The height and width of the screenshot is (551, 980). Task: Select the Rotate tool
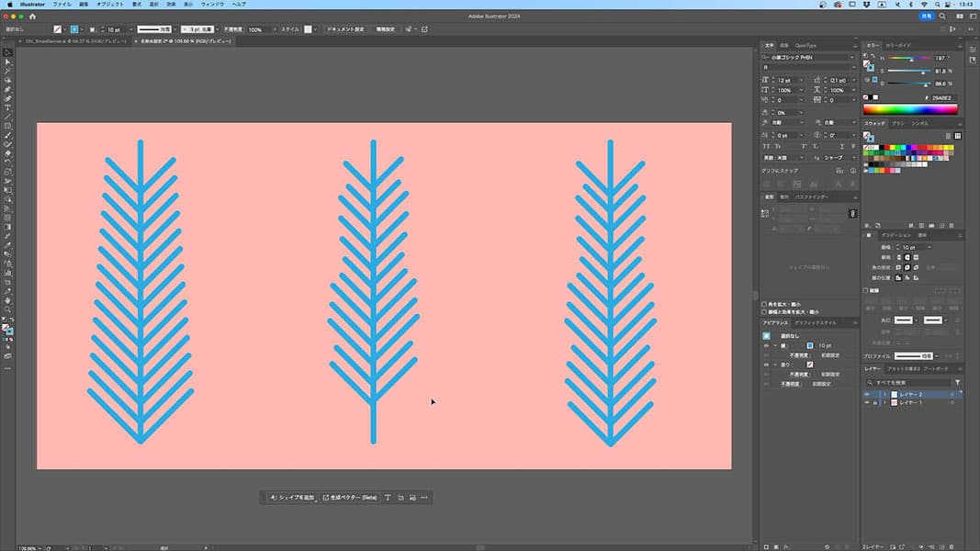pyautogui.click(x=7, y=163)
